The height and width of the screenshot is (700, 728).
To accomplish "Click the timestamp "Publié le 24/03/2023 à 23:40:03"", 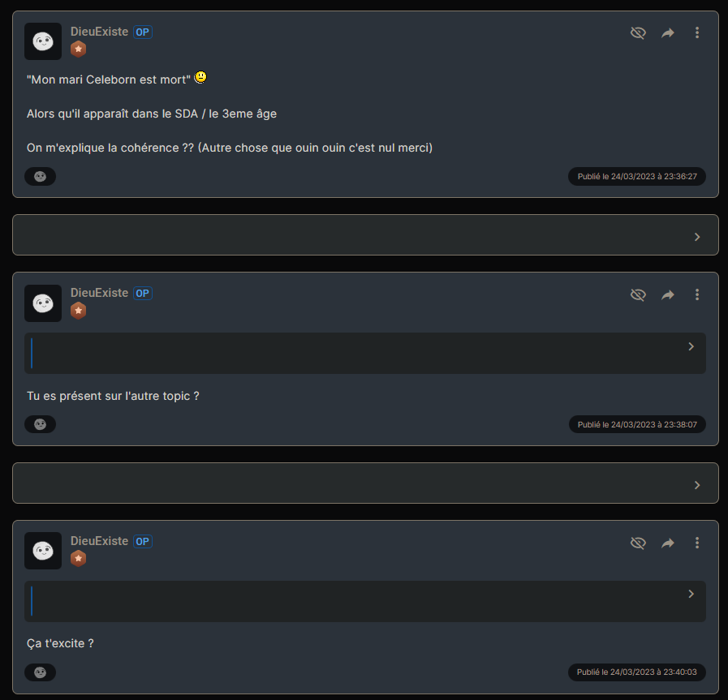I will (636, 672).
